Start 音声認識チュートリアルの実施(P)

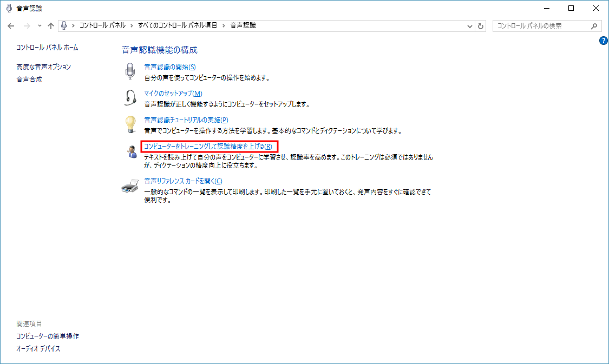[x=186, y=120]
